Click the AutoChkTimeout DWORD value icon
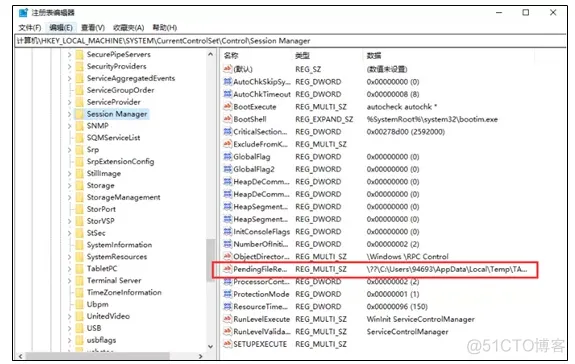This screenshot has height=364, width=575. tap(228, 94)
